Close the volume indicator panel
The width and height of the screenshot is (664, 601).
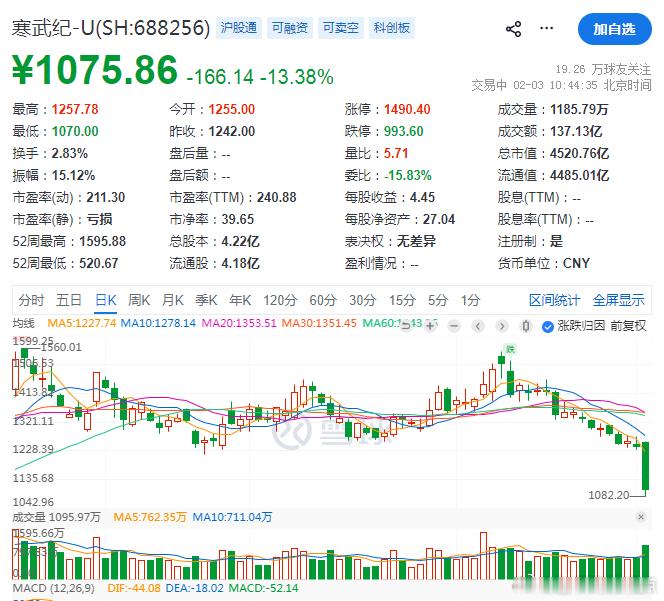[641, 517]
